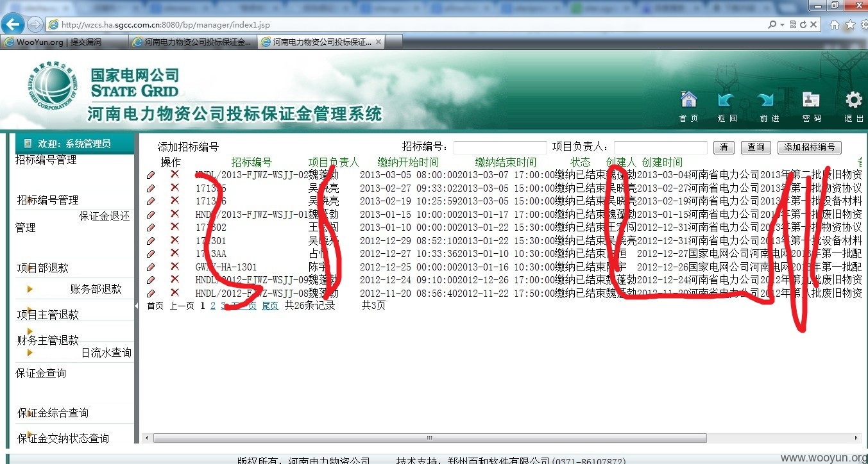
Task: Open 项目主管退款 in the sidebar
Action: 47,315
